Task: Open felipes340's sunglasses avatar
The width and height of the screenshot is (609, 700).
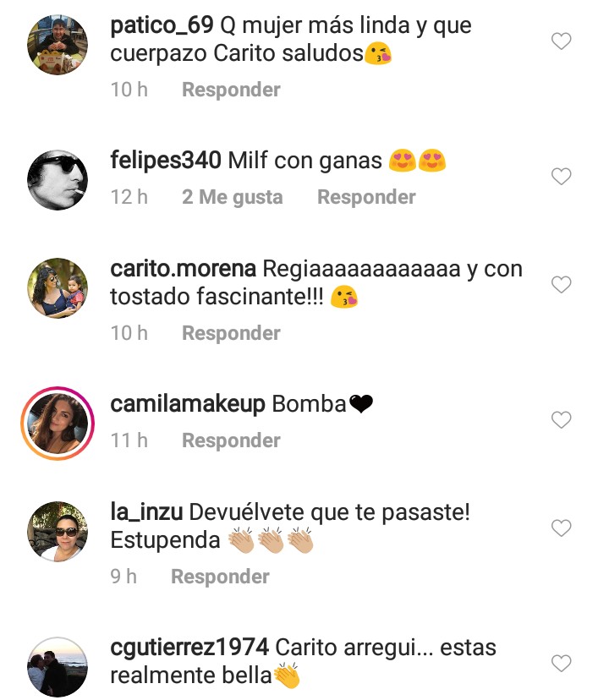Action: pyautogui.click(x=58, y=179)
